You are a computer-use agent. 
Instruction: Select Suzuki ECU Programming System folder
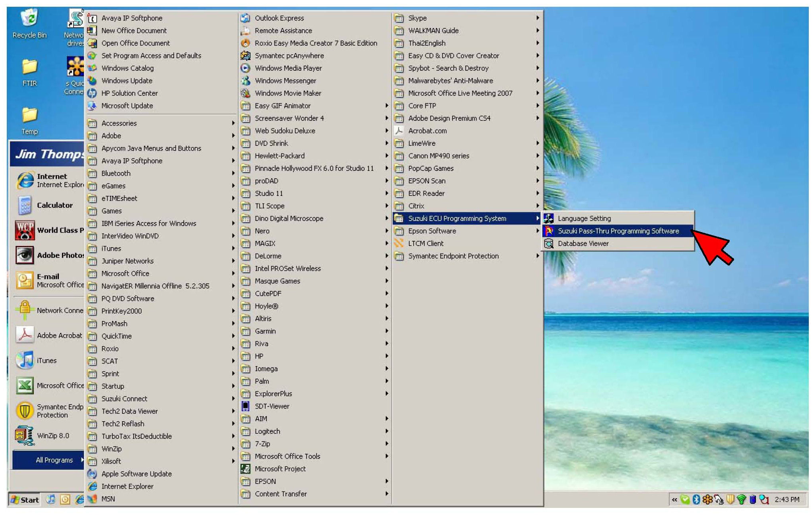467,218
